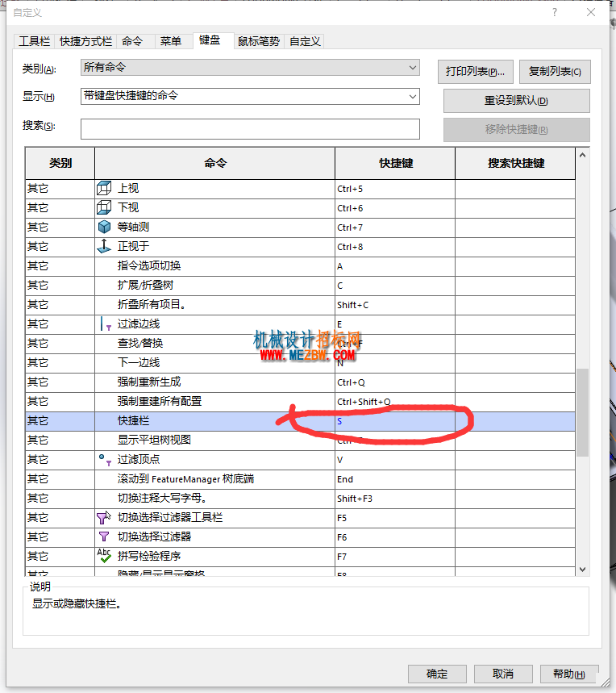
Task: Click the Ctrl+7 shortcut cell
Action: [395, 228]
